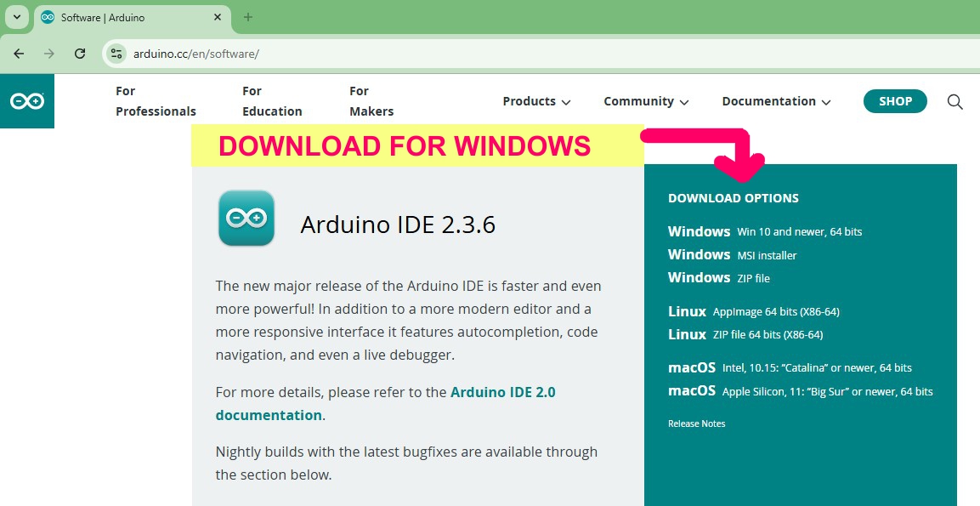Download Windows Win 10 and newer, 64 bits
The image size is (980, 506).
(x=764, y=231)
